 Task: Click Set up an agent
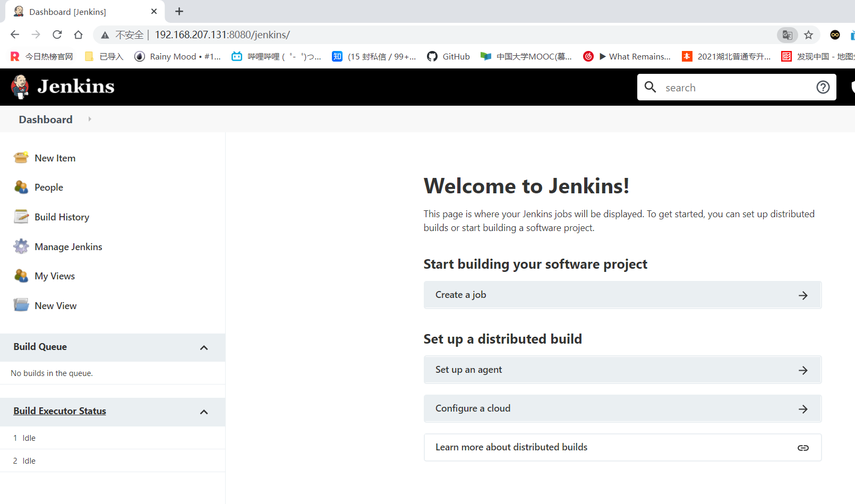tap(622, 370)
